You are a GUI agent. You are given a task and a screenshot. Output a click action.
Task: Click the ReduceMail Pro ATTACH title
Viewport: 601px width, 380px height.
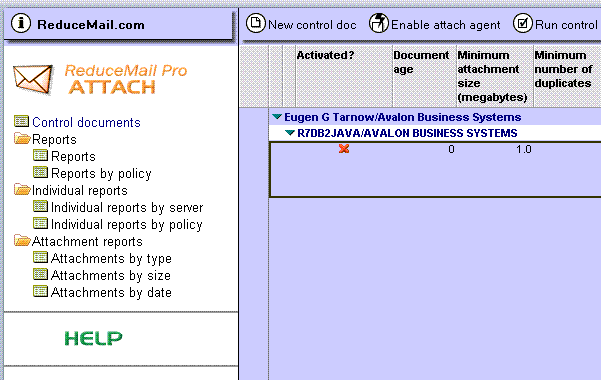point(126,79)
